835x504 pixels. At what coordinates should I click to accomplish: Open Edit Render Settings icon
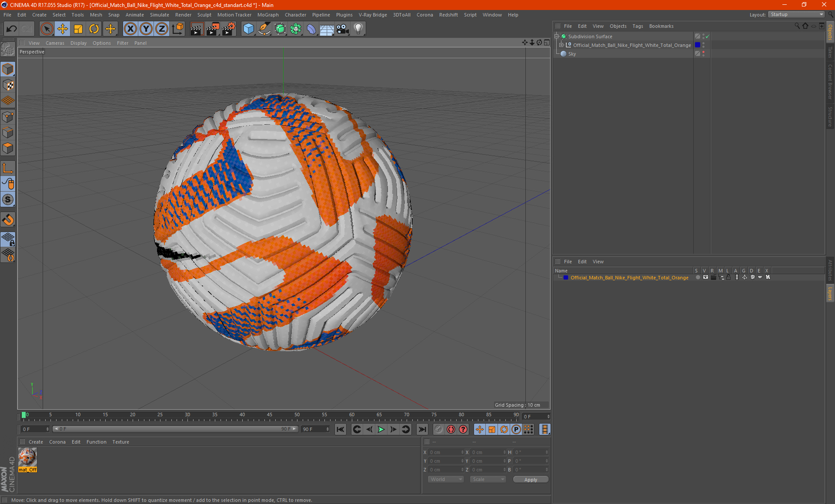tap(229, 29)
